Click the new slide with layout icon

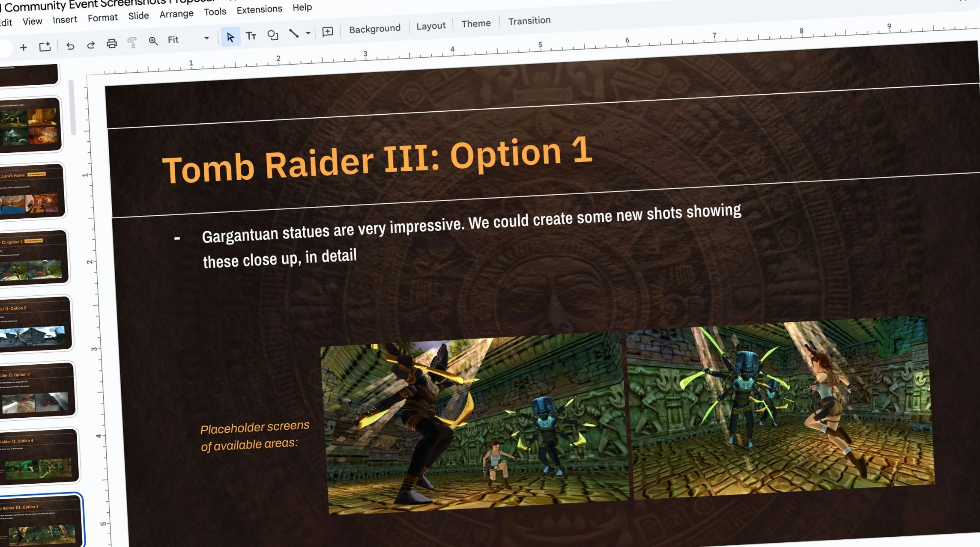(x=45, y=46)
